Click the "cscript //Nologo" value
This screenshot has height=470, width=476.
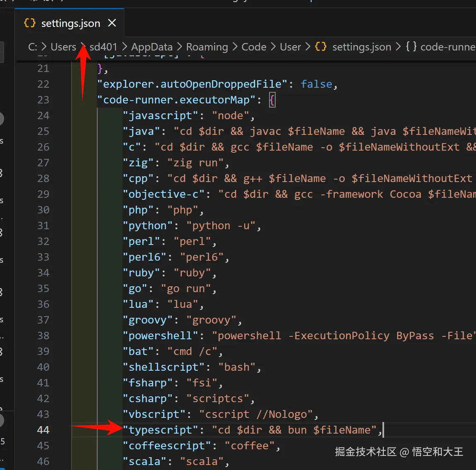click(256, 415)
